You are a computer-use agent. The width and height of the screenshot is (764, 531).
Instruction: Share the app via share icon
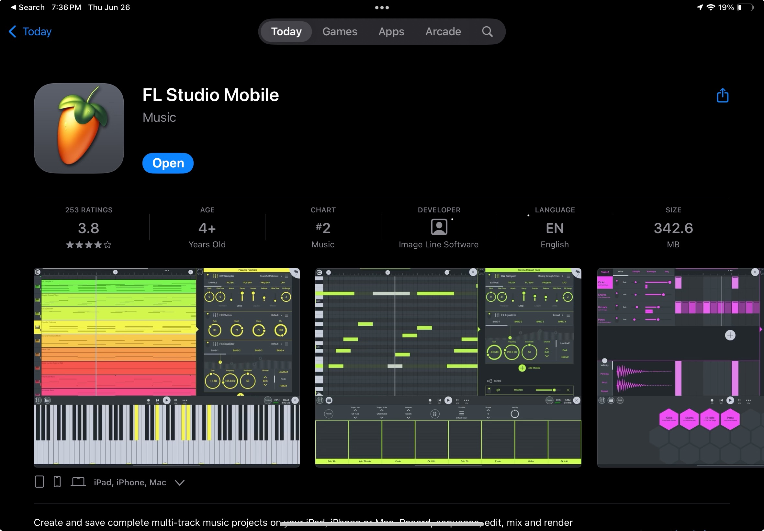pyautogui.click(x=723, y=95)
